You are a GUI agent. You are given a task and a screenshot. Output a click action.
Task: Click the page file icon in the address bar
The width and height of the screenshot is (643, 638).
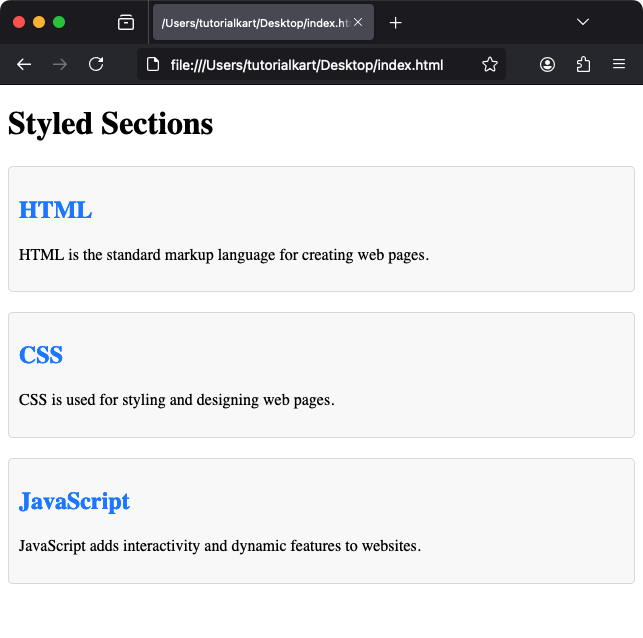(153, 64)
